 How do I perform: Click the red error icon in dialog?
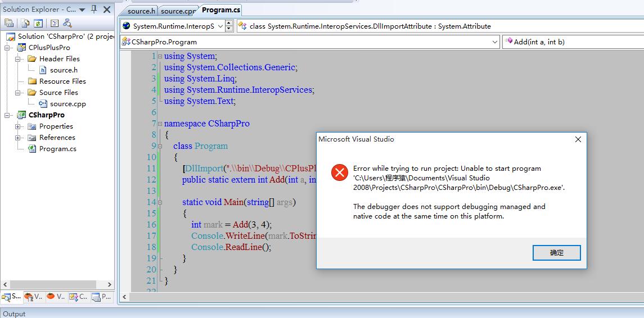pos(340,172)
